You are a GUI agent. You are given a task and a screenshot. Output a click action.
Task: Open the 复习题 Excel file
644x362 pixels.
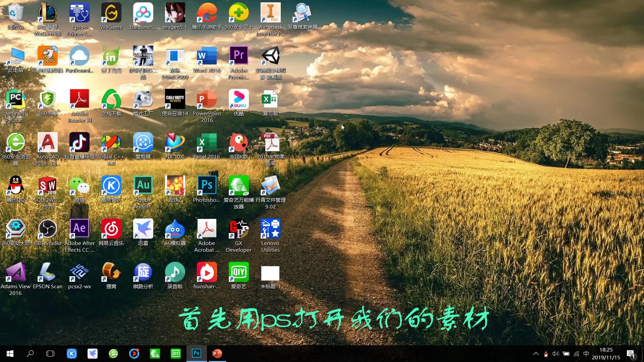click(270, 103)
